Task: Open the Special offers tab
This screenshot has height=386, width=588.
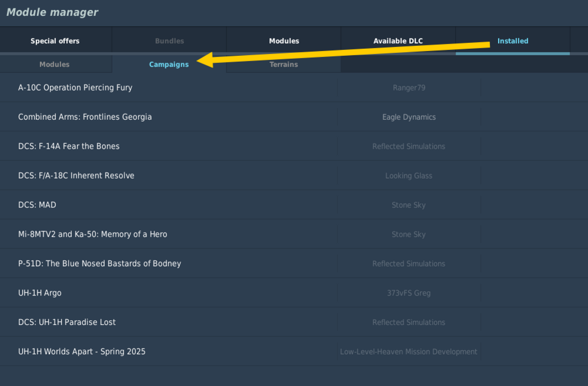Action: click(55, 41)
